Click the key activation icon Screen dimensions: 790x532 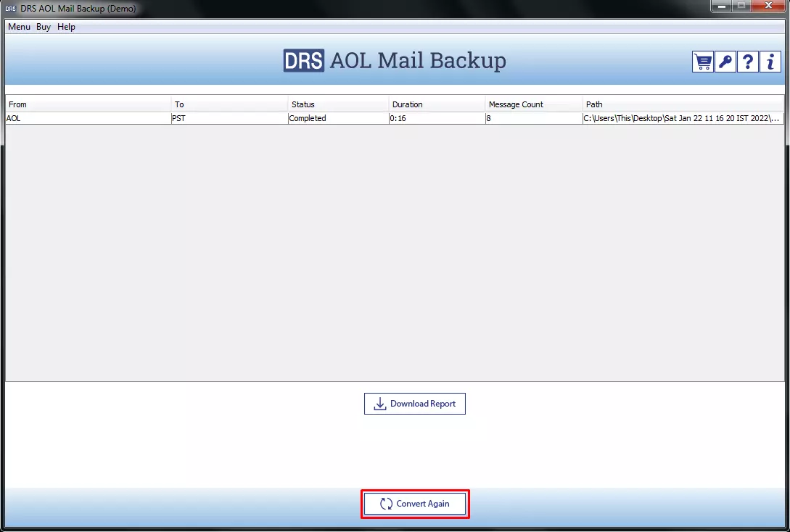click(x=725, y=62)
